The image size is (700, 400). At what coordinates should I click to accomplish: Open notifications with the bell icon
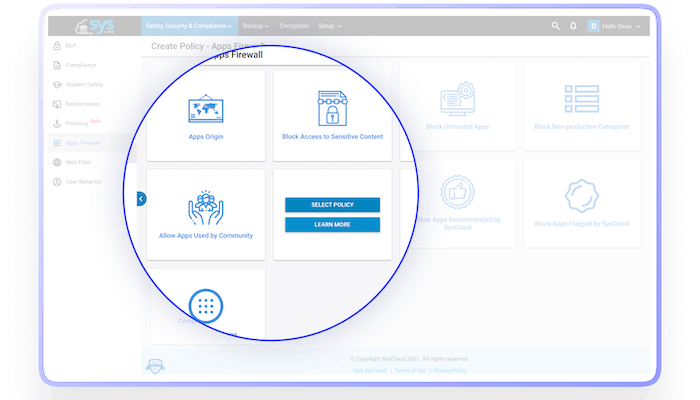coord(573,25)
